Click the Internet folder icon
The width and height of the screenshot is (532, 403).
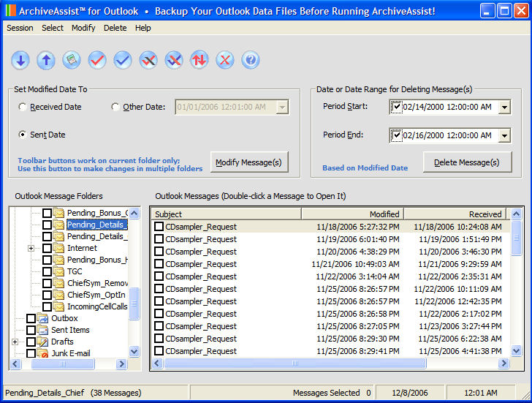point(59,248)
